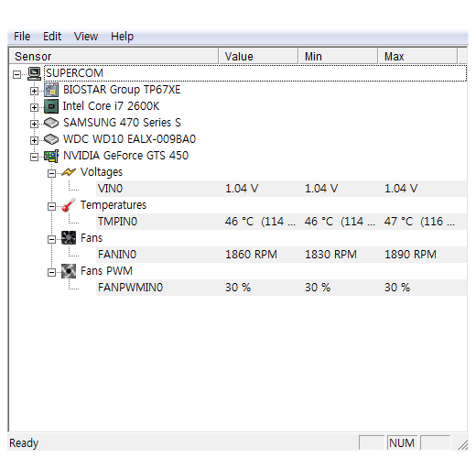Click the Min column header
This screenshot has height=458, width=476.
338,56
